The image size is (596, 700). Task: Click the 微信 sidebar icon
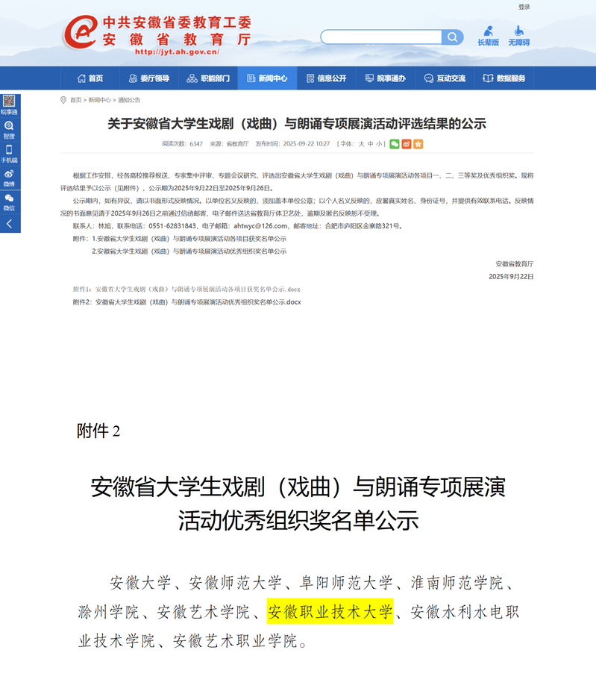(x=9, y=202)
